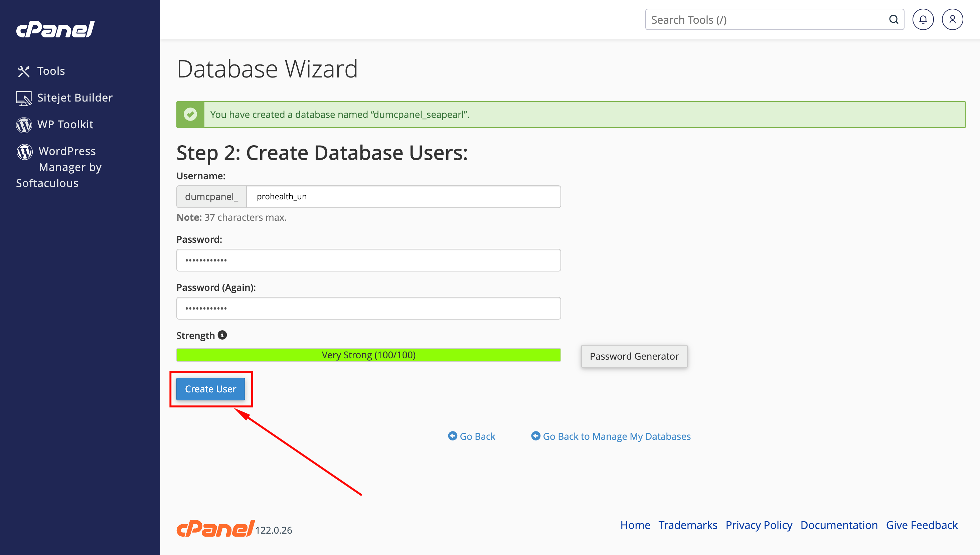Open the Password Generator
Image resolution: width=980 pixels, height=555 pixels.
coord(634,356)
